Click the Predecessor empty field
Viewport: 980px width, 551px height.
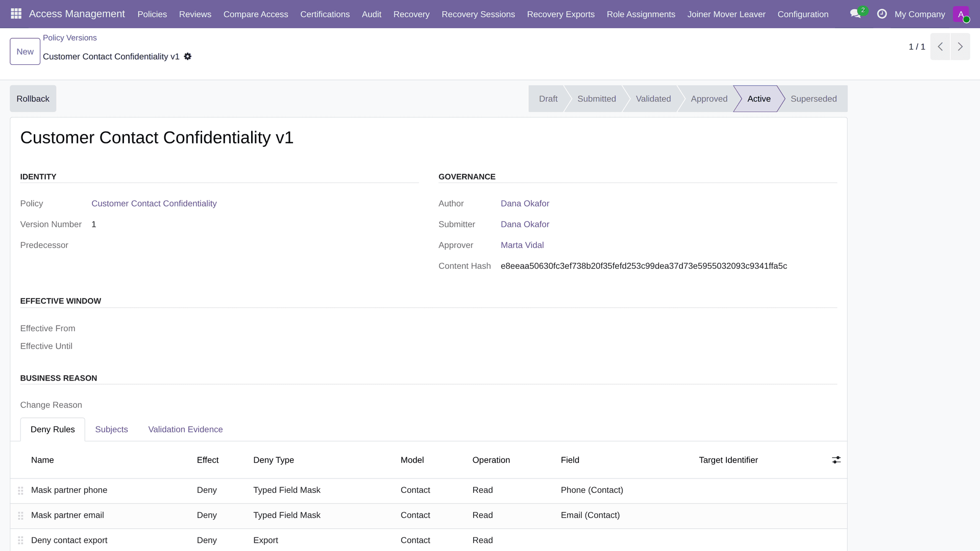click(255, 245)
